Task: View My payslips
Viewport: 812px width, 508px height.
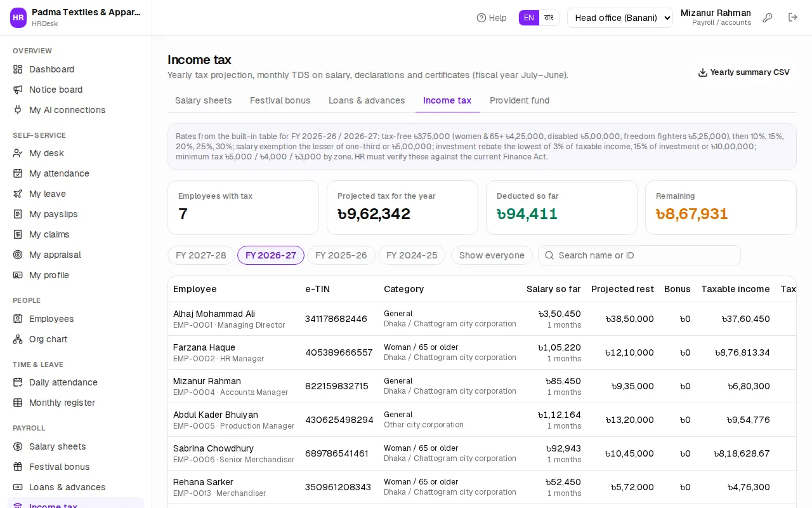Action: (75, 214)
